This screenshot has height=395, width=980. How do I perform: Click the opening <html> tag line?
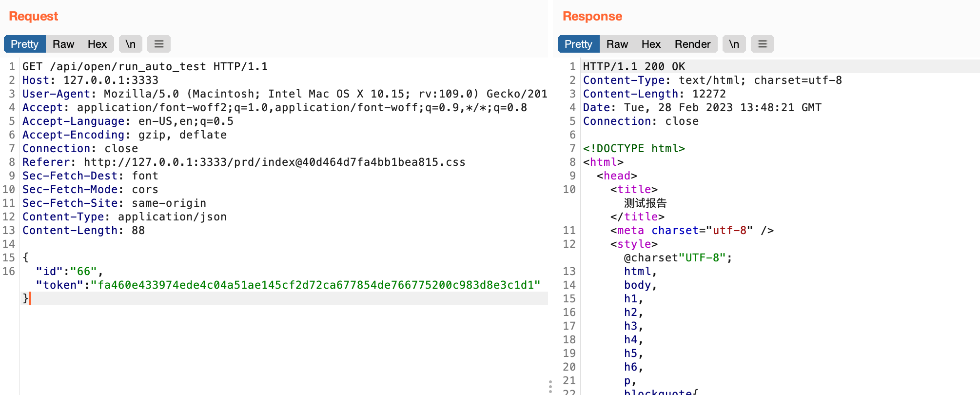tap(603, 162)
